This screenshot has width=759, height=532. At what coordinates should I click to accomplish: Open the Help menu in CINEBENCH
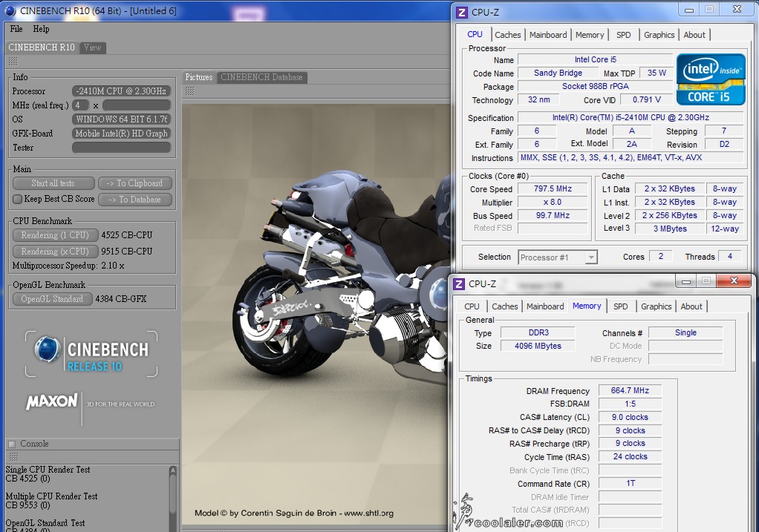point(41,29)
